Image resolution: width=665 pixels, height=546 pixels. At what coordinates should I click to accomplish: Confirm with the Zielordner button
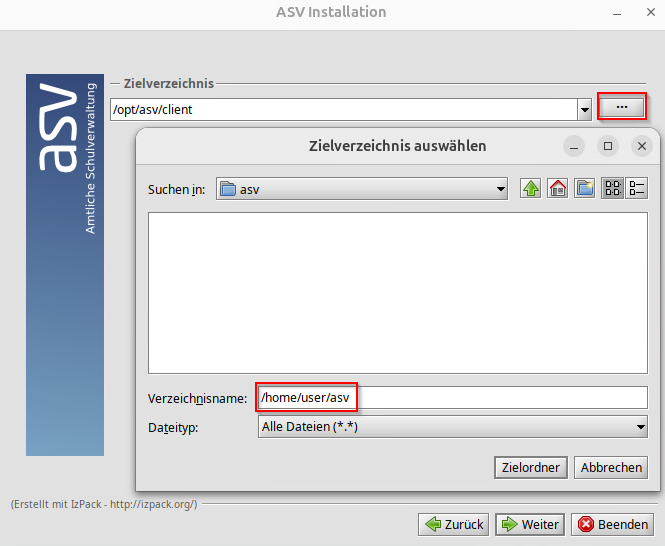[x=531, y=467]
